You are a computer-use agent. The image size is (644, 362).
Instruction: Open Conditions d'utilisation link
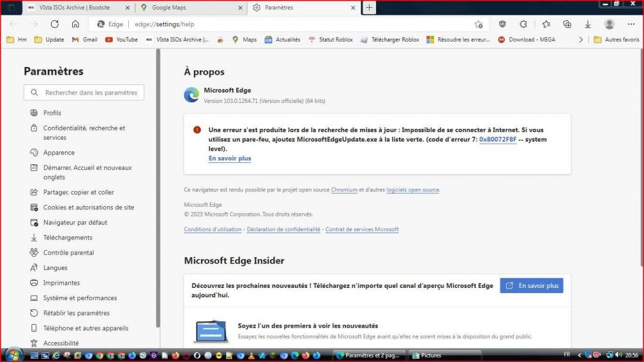213,229
